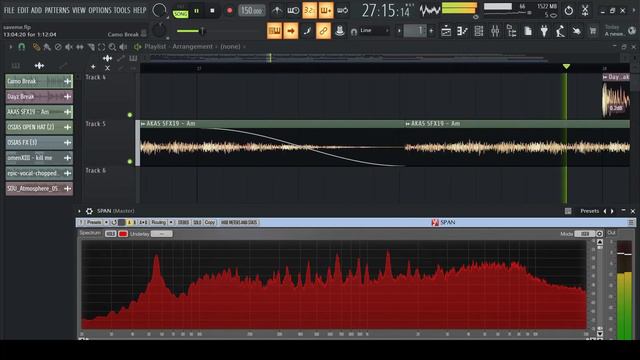Toggle loop recording button
Screen dimensions: 640x360
click(342, 11)
